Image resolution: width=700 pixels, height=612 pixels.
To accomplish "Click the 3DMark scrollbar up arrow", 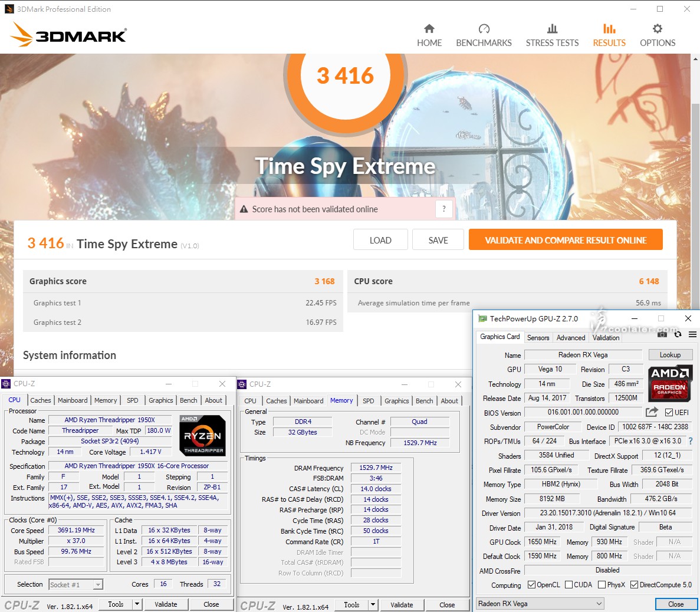I will click(695, 59).
